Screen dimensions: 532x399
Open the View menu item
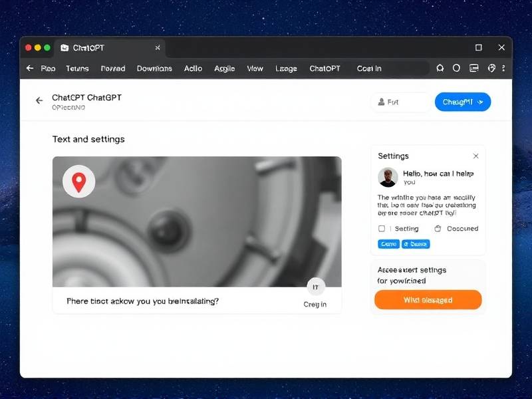(255, 68)
